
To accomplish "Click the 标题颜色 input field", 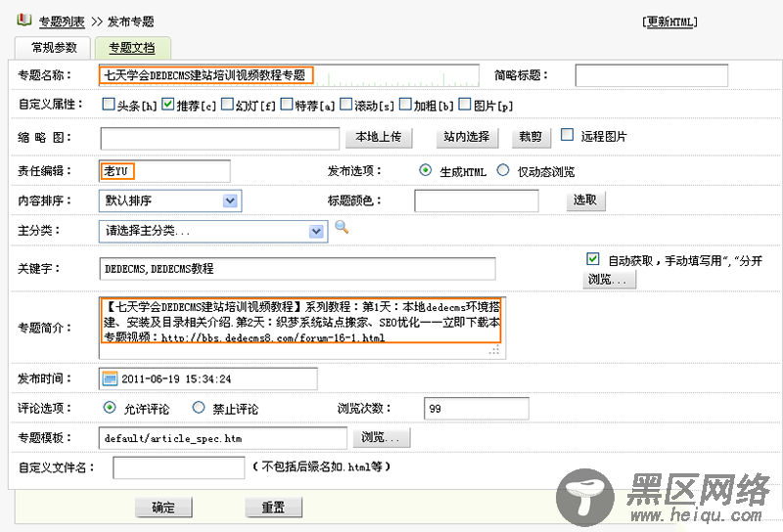I will tap(477, 200).
